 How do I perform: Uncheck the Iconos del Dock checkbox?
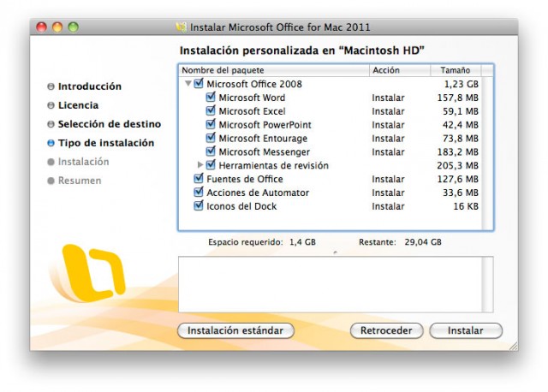point(199,205)
